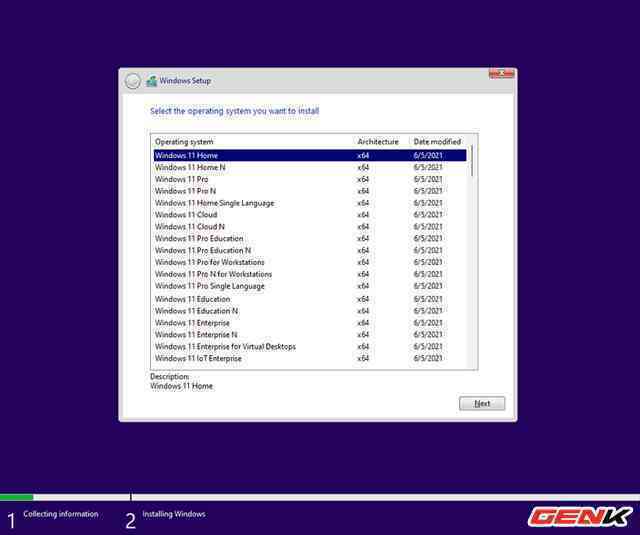This screenshot has width=640, height=535.
Task: Select Windows 11 Pro Single Language
Action: [310, 286]
